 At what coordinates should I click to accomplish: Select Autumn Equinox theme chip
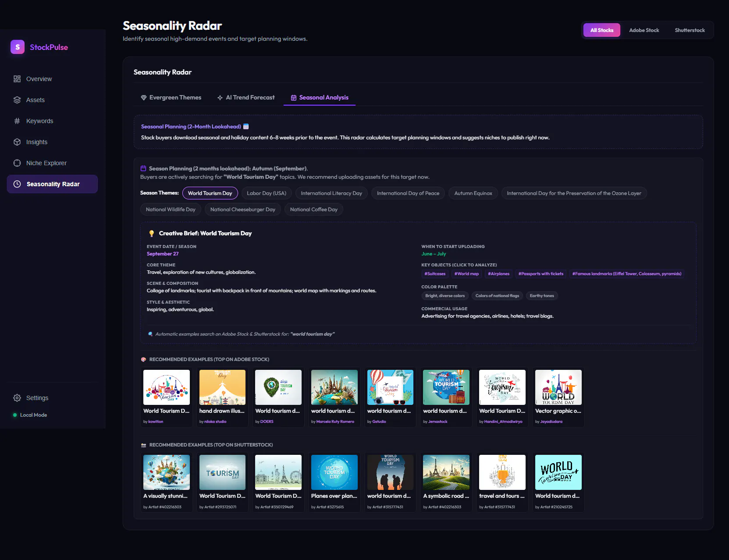click(x=473, y=193)
